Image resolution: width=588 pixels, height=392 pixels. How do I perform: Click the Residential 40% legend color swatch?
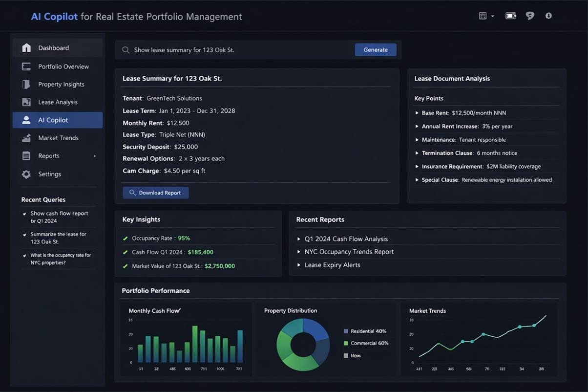pos(346,331)
